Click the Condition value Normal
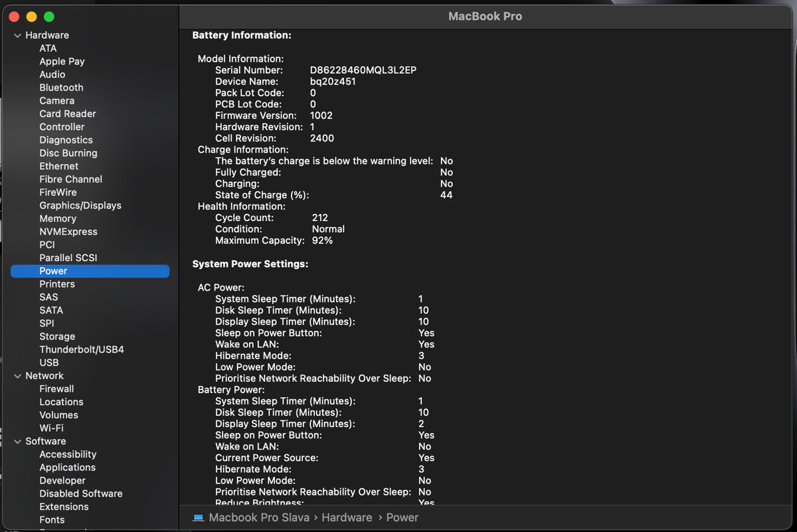This screenshot has height=532, width=797. point(328,228)
